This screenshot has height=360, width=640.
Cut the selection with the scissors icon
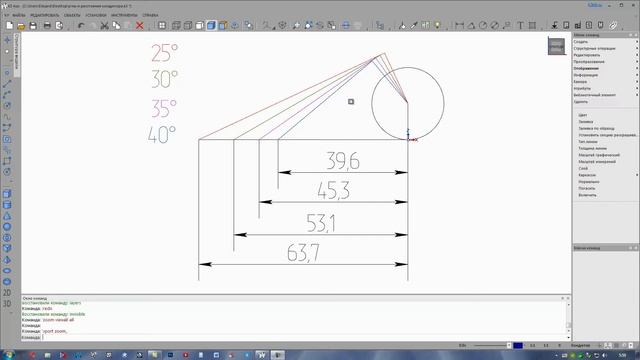pos(104,26)
